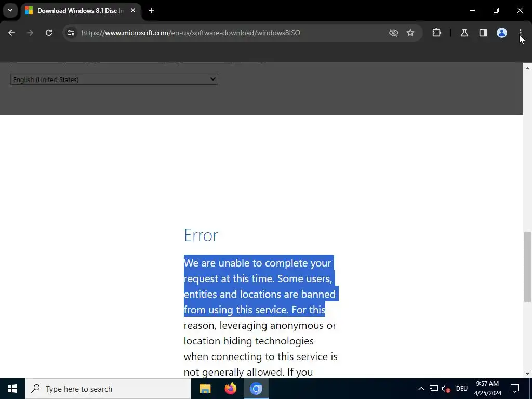Click the muted volume tray icon
Screen dimensions: 532x399
[446, 389]
